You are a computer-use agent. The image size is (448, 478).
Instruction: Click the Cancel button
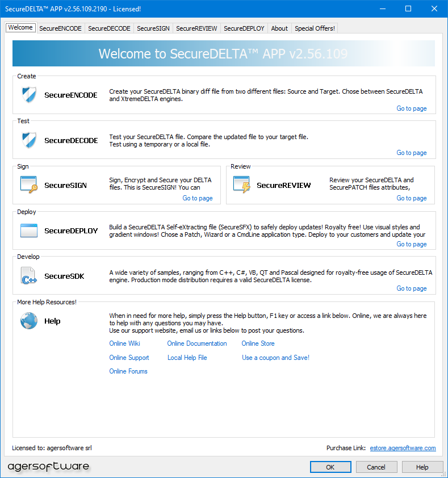pyautogui.click(x=376, y=467)
